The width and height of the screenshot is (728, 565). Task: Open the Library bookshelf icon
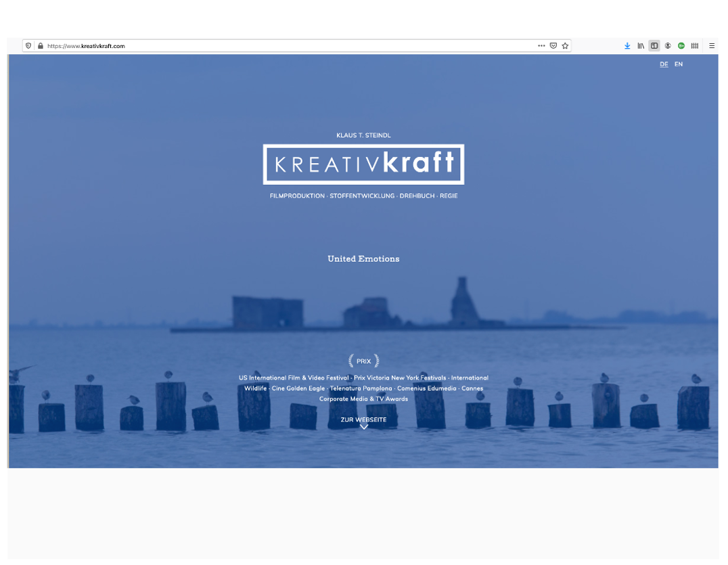tap(641, 45)
